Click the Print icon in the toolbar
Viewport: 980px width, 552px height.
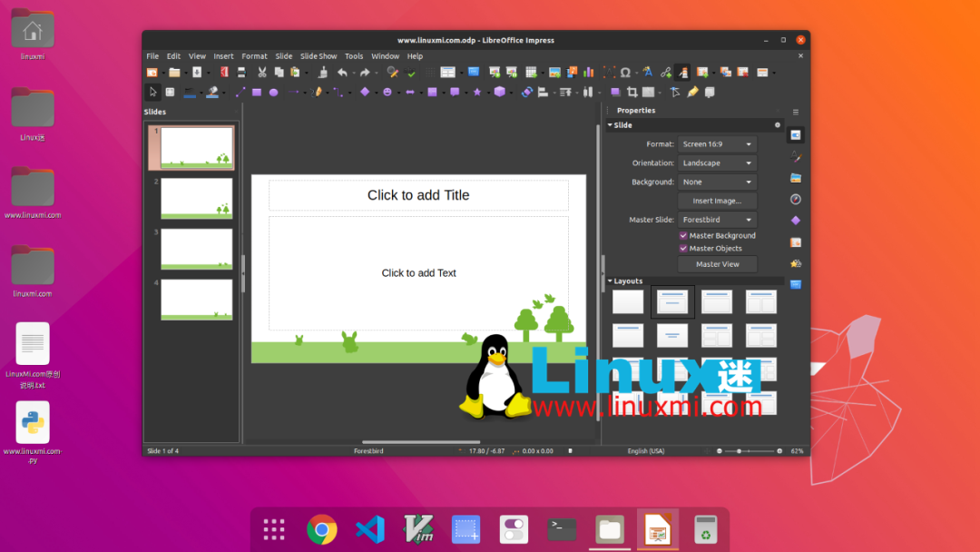coord(241,73)
